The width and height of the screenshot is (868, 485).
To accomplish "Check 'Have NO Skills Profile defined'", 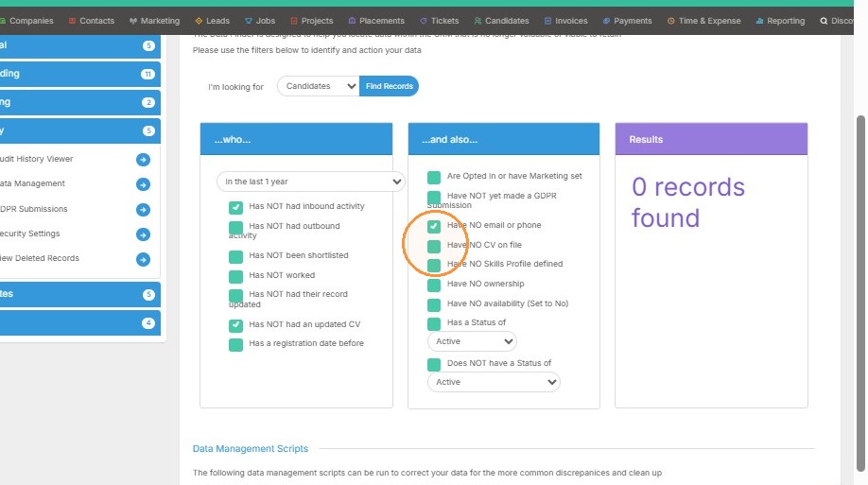I will click(434, 266).
